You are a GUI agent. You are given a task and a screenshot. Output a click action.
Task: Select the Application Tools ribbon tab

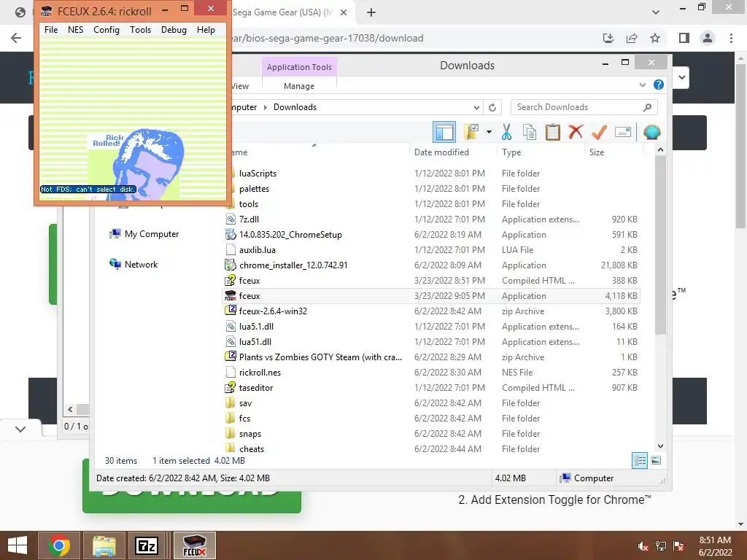pos(299,67)
